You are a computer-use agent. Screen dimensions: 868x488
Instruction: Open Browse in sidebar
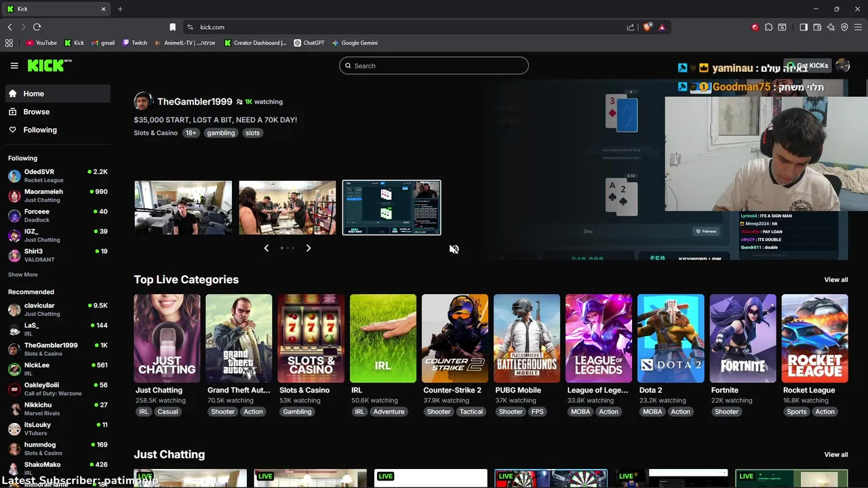[x=57, y=112]
